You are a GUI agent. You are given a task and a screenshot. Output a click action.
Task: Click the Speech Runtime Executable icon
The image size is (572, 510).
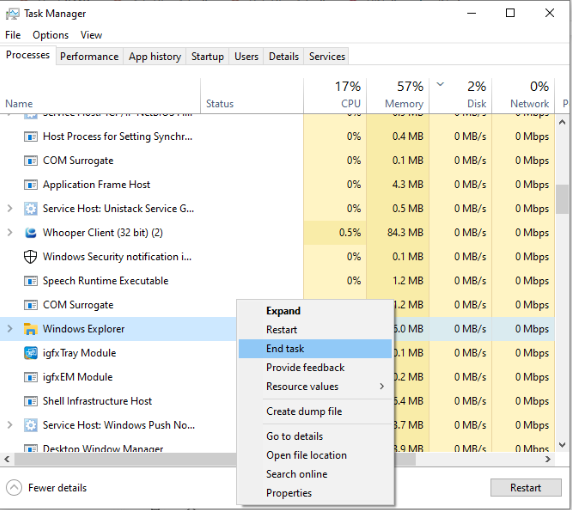[x=31, y=281]
